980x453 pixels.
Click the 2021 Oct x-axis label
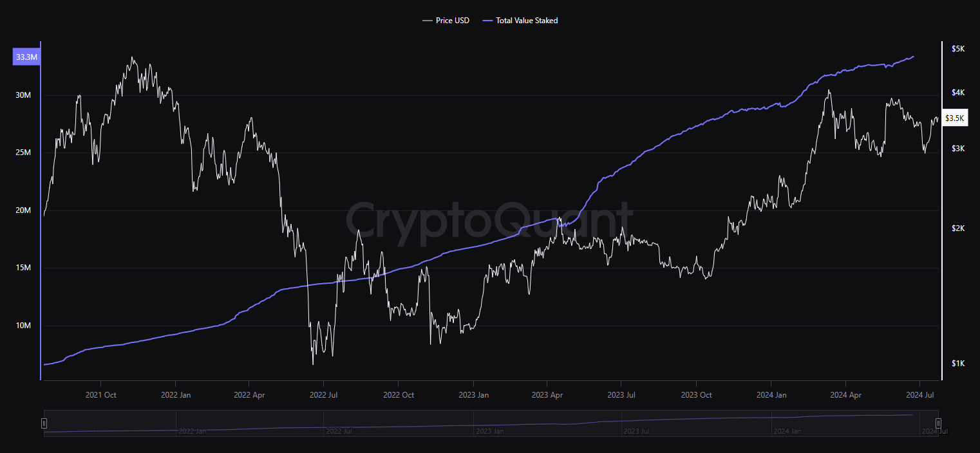click(x=101, y=394)
